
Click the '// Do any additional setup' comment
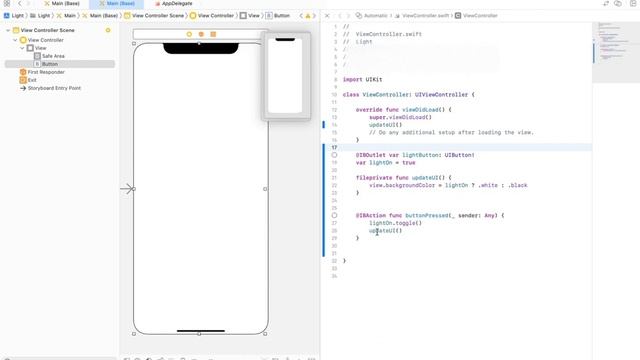click(x=451, y=132)
